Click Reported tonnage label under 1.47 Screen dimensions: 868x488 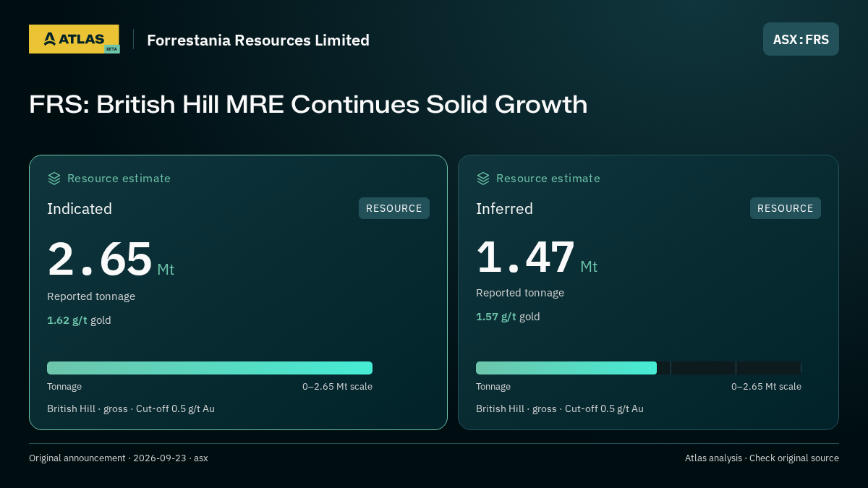[520, 293]
